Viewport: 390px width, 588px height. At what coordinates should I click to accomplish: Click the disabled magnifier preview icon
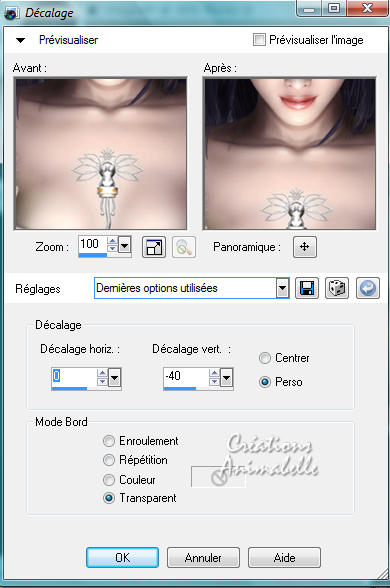click(184, 247)
